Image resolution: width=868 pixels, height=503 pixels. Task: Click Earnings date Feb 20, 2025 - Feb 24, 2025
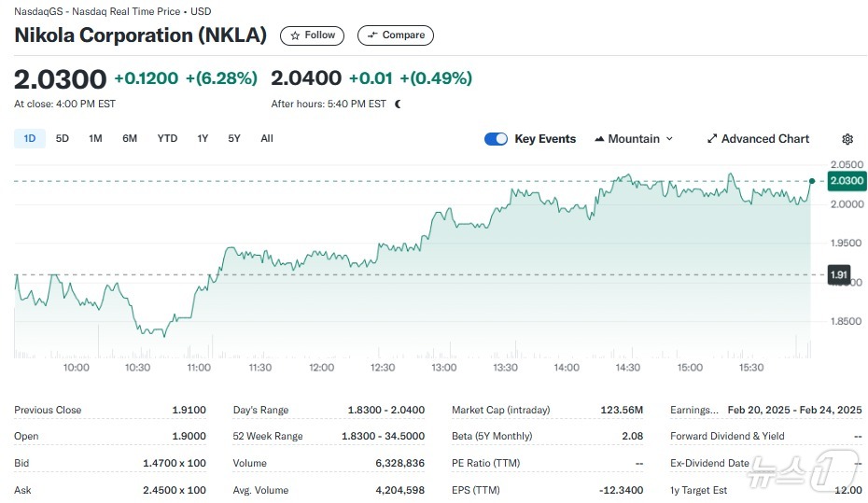click(794, 410)
